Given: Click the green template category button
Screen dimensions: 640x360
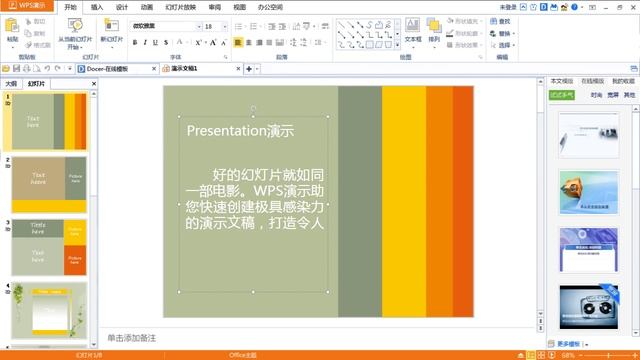Looking at the screenshot, I should click(x=562, y=95).
